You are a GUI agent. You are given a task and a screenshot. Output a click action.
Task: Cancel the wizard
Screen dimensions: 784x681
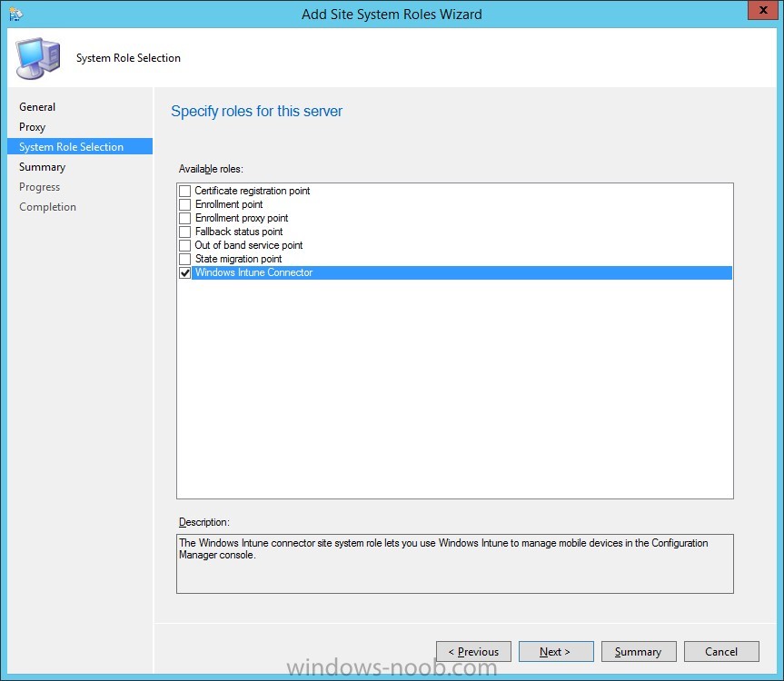721,651
